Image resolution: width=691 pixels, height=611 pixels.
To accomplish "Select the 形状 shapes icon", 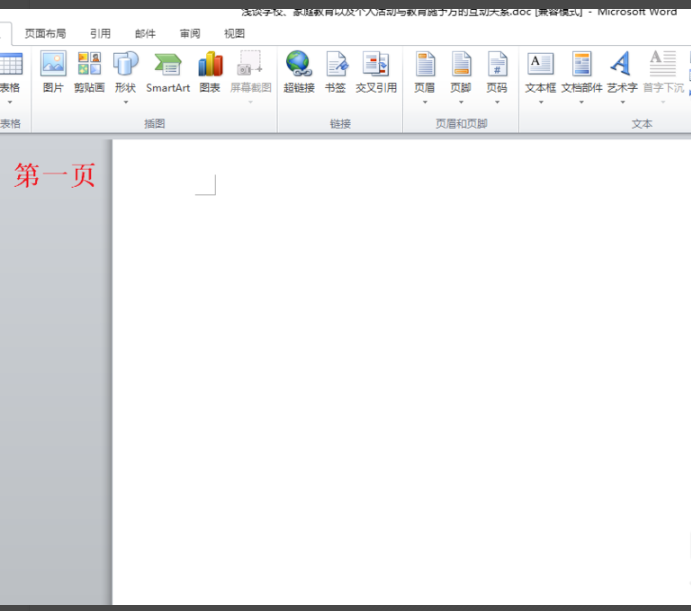I will tap(126, 63).
